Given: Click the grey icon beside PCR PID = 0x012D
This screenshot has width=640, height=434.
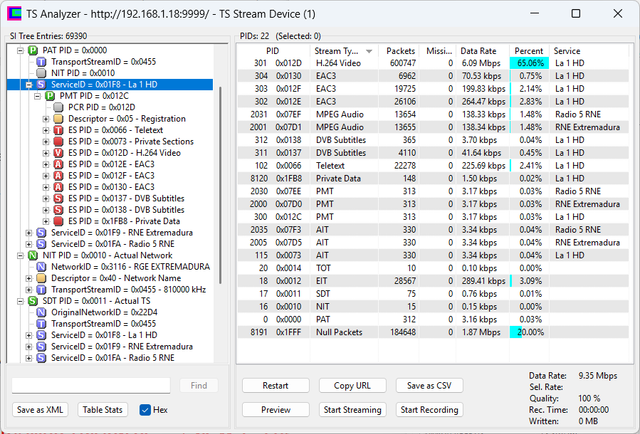Looking at the screenshot, I should pos(58,107).
